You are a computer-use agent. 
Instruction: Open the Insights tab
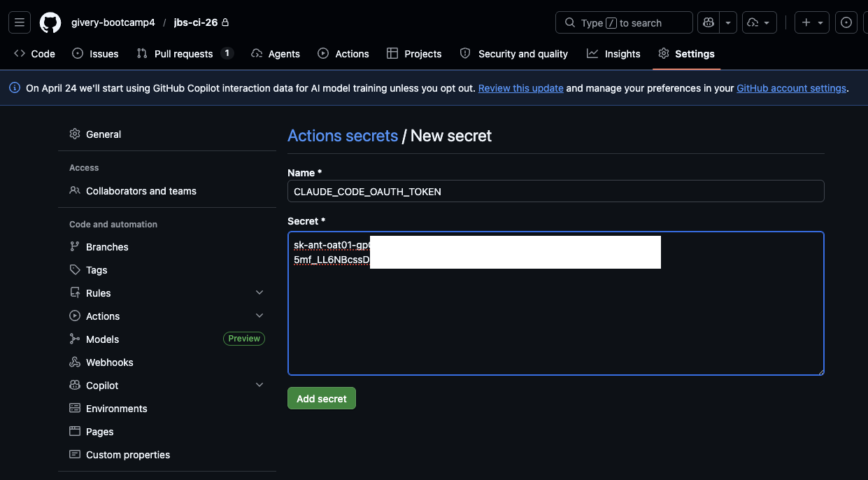613,54
